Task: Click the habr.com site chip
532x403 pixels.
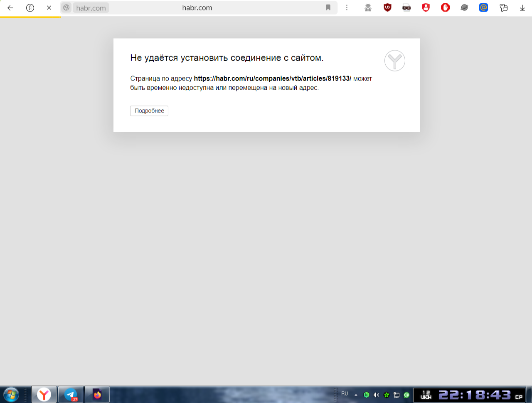Action: tap(91, 8)
